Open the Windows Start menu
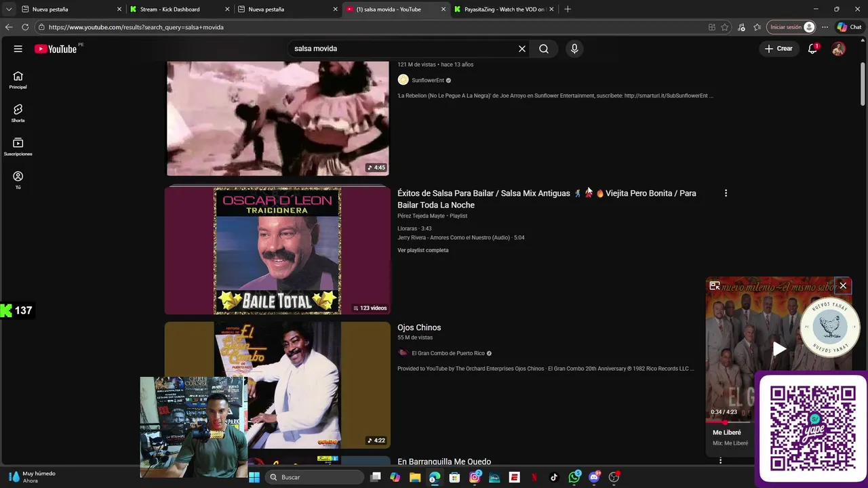The width and height of the screenshot is (868, 488). pyautogui.click(x=254, y=477)
